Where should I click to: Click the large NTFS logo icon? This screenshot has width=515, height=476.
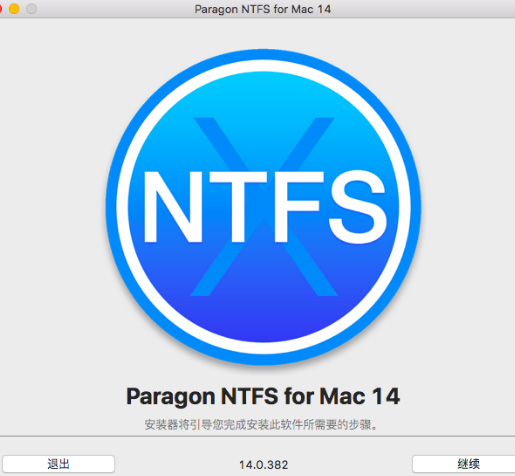(x=263, y=207)
